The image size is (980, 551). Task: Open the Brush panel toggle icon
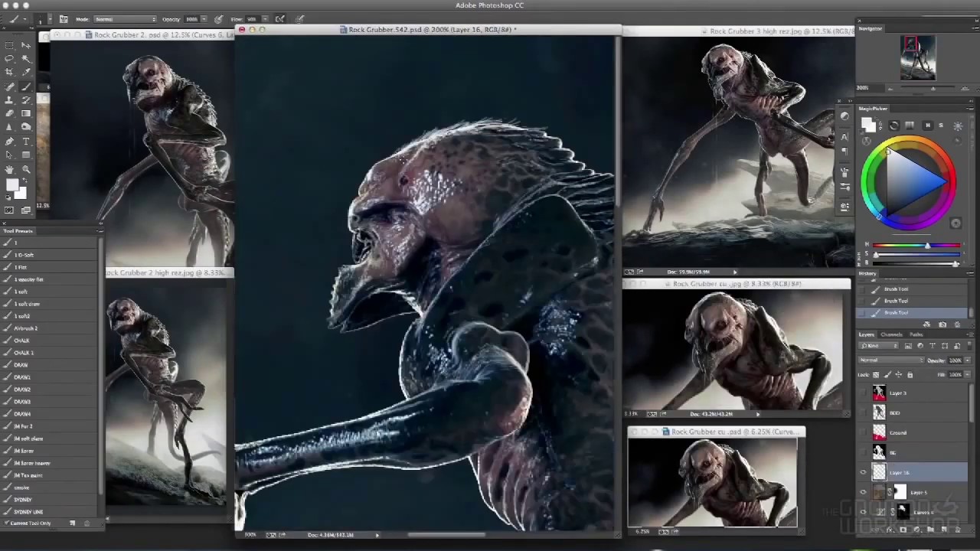(x=64, y=19)
